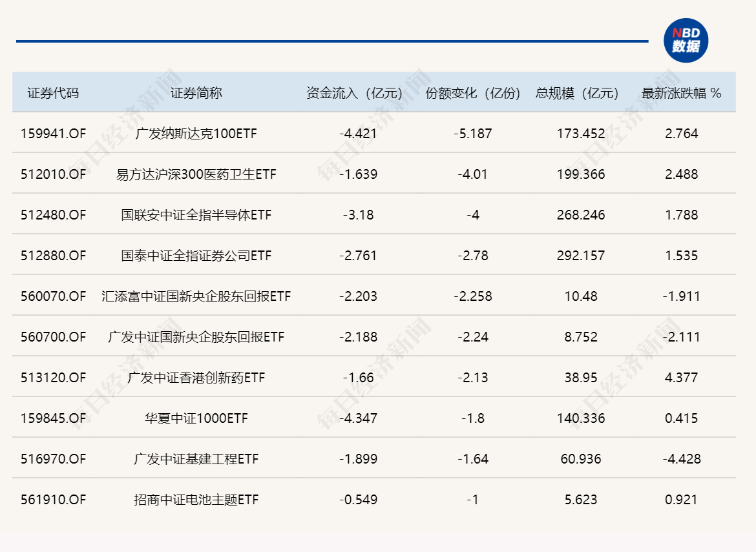756x552 pixels.
Task: Select fund code 159941.OF
Action: [54, 134]
